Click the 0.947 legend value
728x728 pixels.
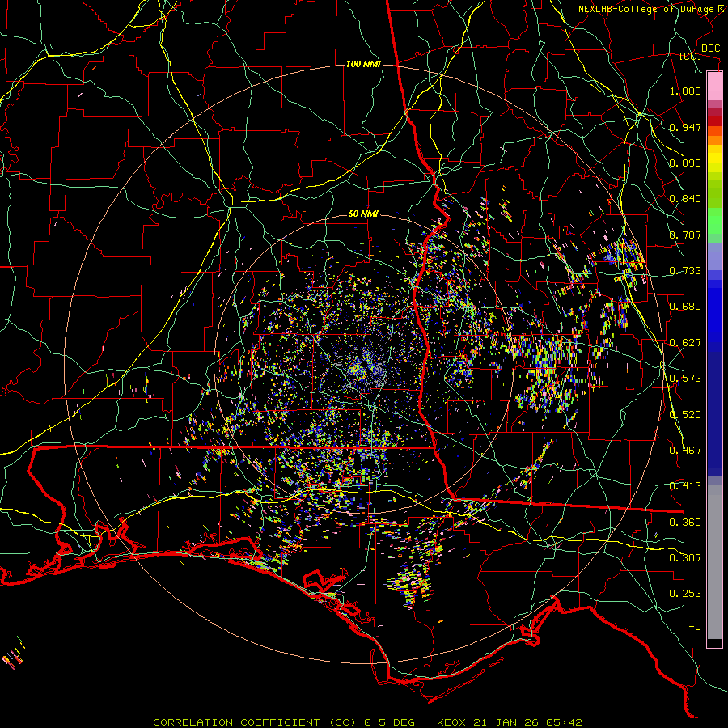click(x=685, y=127)
